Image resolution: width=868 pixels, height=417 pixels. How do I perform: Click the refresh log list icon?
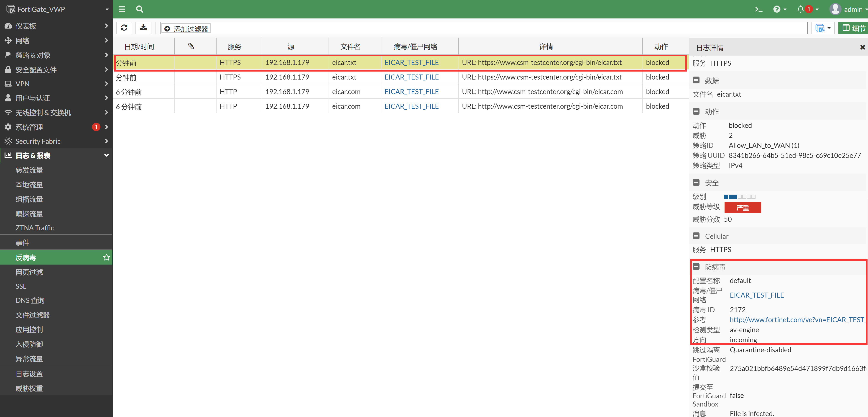click(x=124, y=28)
